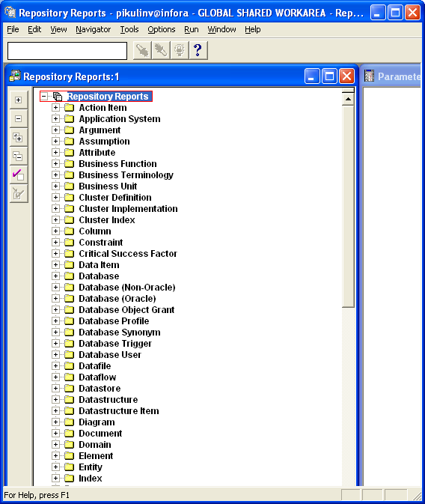
Task: Expand the Column node
Action: point(55,231)
